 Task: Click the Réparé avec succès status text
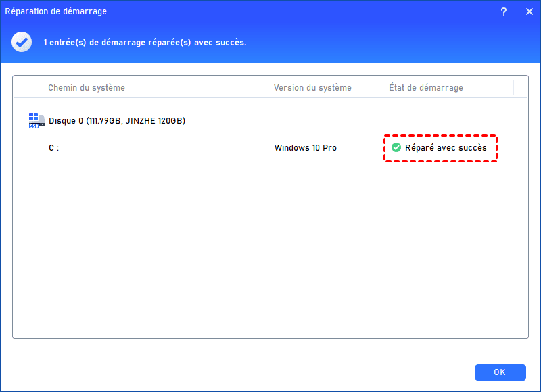click(x=446, y=148)
